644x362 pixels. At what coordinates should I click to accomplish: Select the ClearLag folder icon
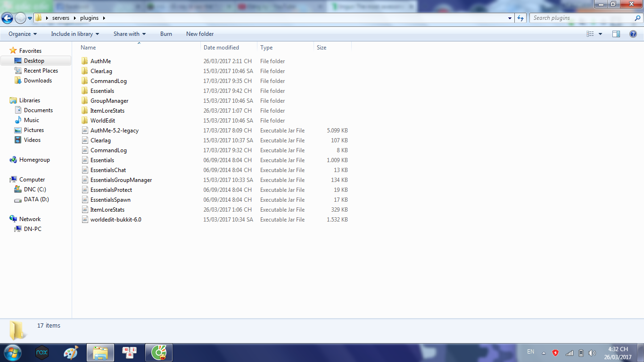(x=85, y=71)
